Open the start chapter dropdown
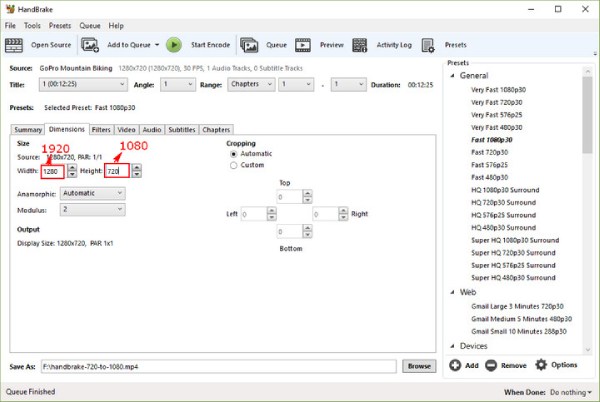This screenshot has width=600, height=402. pos(296,84)
